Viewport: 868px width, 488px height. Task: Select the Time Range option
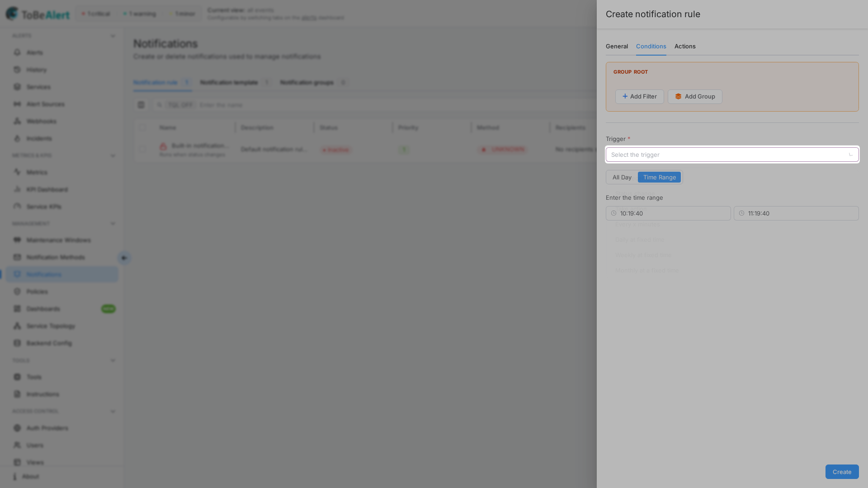click(659, 177)
